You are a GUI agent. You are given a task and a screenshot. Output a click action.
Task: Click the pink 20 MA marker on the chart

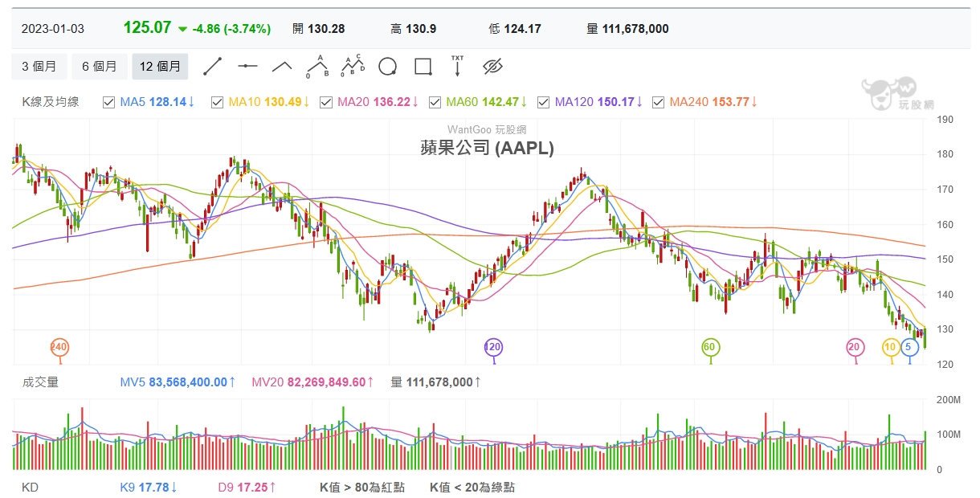[855, 347]
